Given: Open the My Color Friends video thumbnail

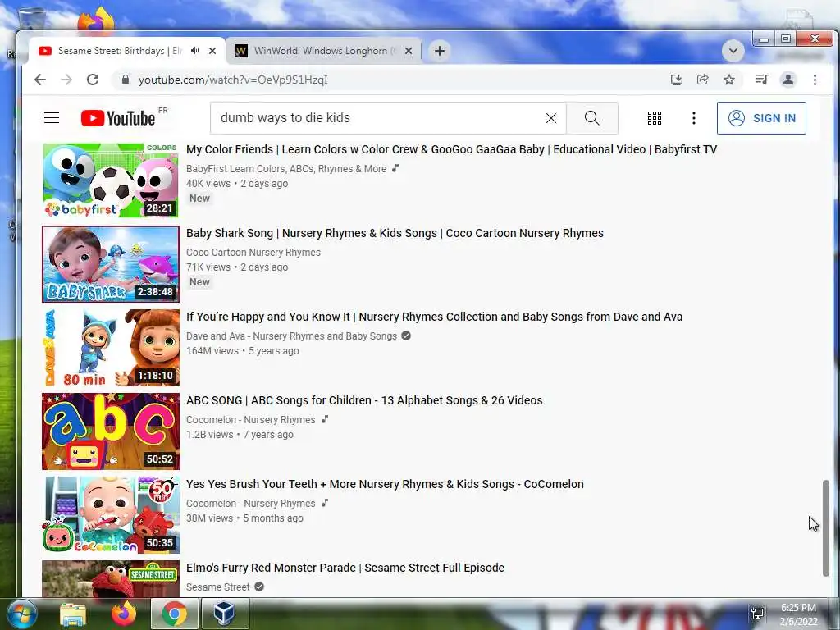Looking at the screenshot, I should click(111, 180).
